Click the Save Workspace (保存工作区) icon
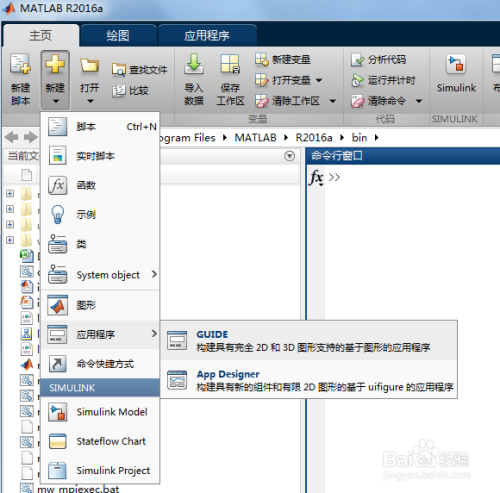The image size is (500, 493). pos(230,63)
